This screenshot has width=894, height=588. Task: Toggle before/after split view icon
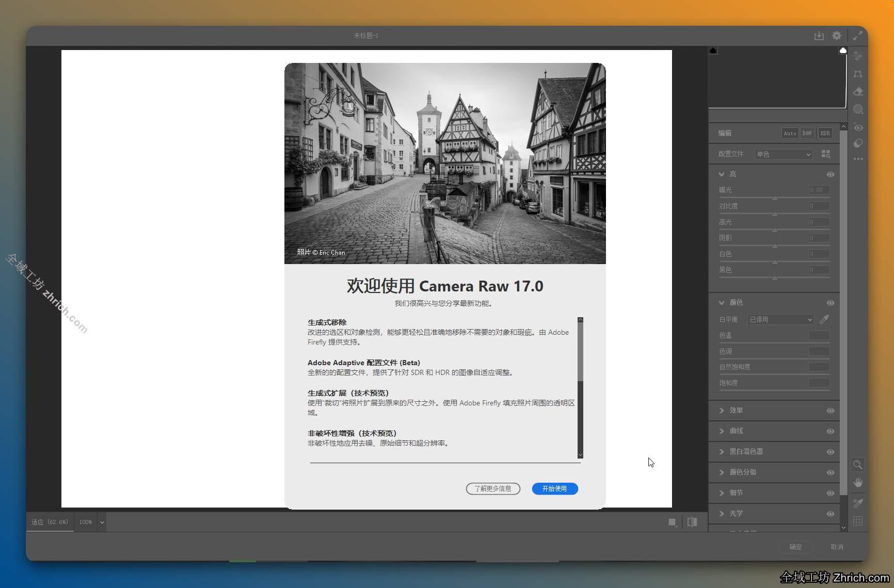coord(693,522)
